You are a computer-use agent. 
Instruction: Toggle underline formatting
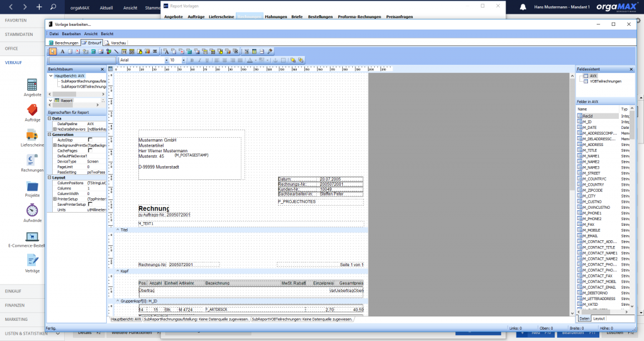(208, 60)
